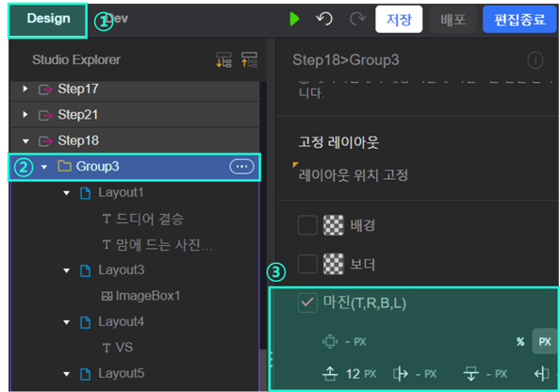Collapse the Layout3 node arrow
The width and height of the screenshot is (560, 392).
coord(66,270)
